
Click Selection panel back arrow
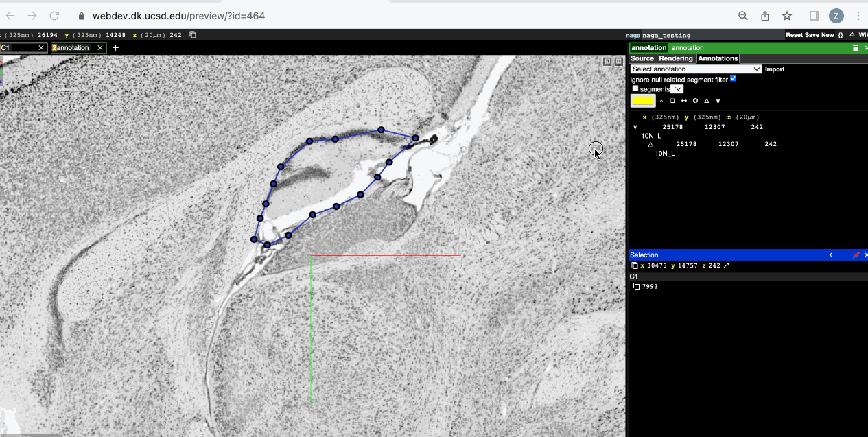click(833, 255)
